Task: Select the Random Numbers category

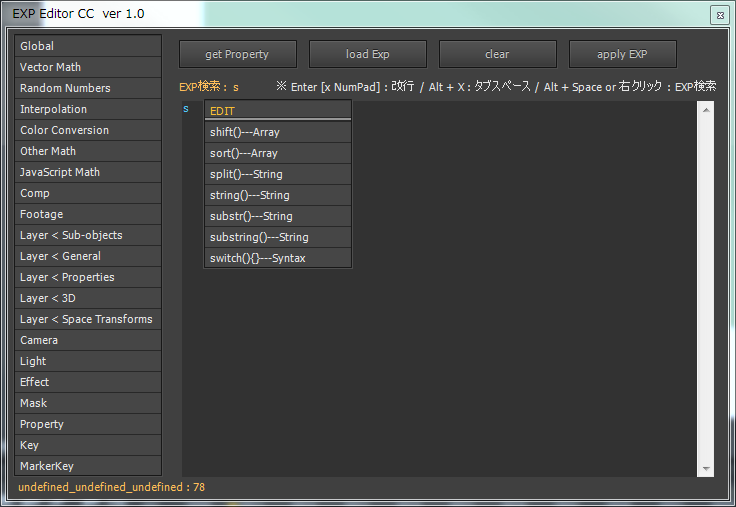Action: coord(88,88)
